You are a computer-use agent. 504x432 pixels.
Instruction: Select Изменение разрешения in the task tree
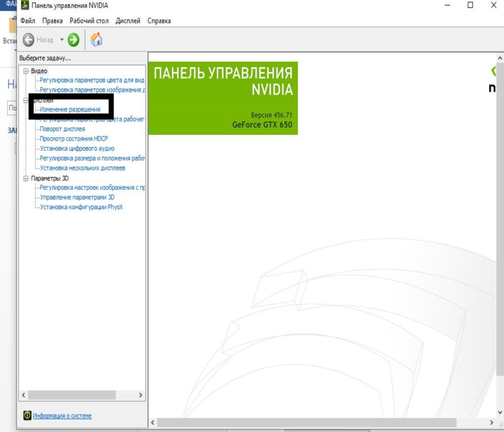(70, 109)
